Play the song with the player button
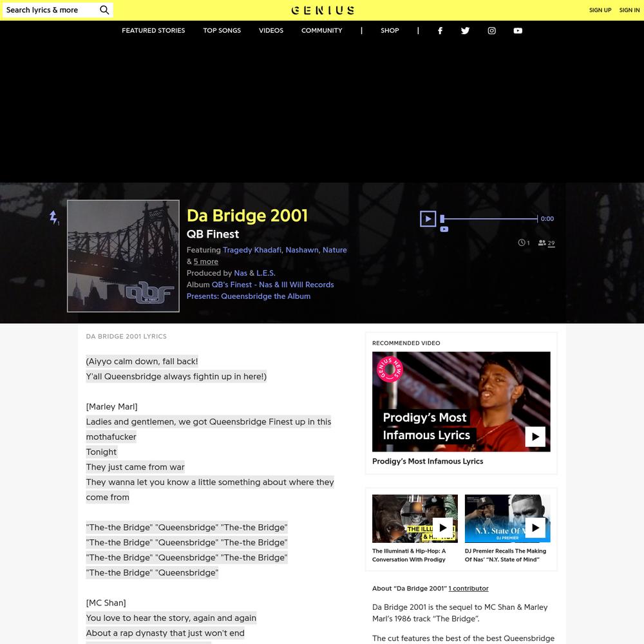644x644 pixels. coord(428,218)
